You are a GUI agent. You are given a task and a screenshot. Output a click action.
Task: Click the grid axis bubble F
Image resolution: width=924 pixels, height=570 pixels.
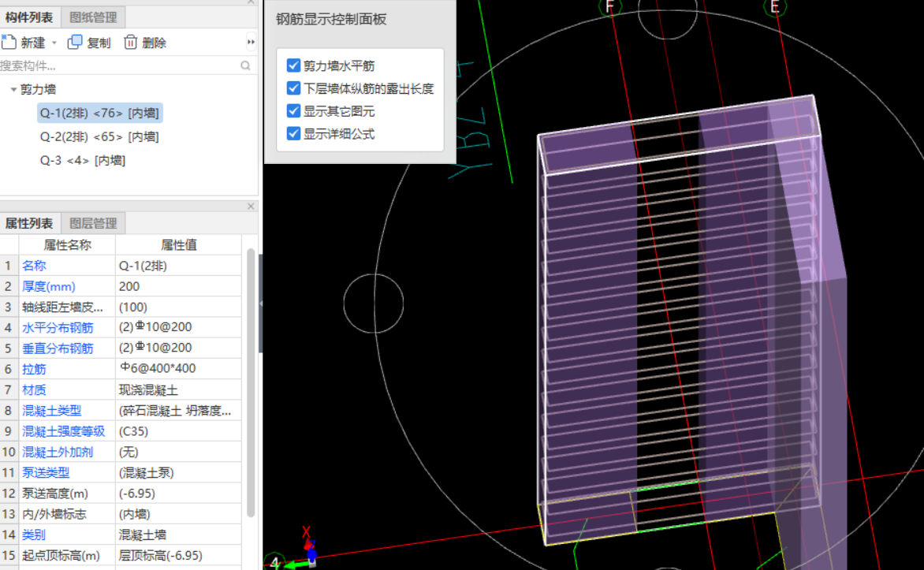click(x=610, y=6)
